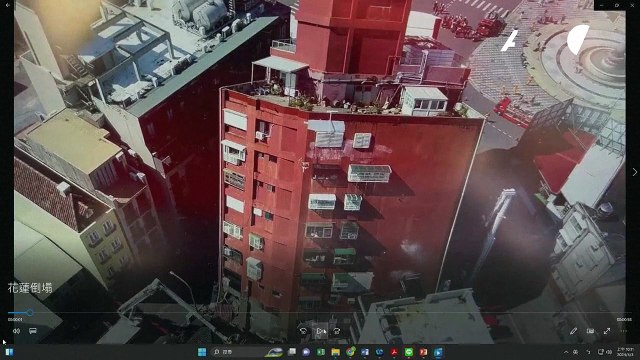Image resolution: width=640 pixels, height=360 pixels.
Task: Open Word from the taskbar
Action: (x=365, y=352)
